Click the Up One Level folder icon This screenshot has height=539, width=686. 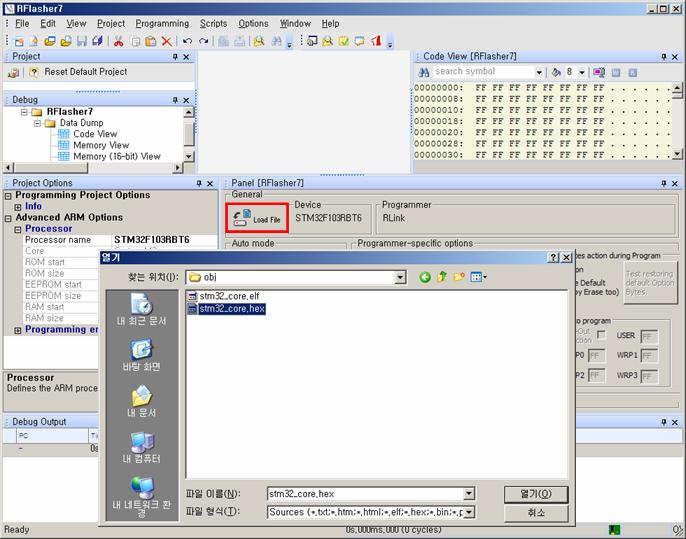pyautogui.click(x=442, y=277)
